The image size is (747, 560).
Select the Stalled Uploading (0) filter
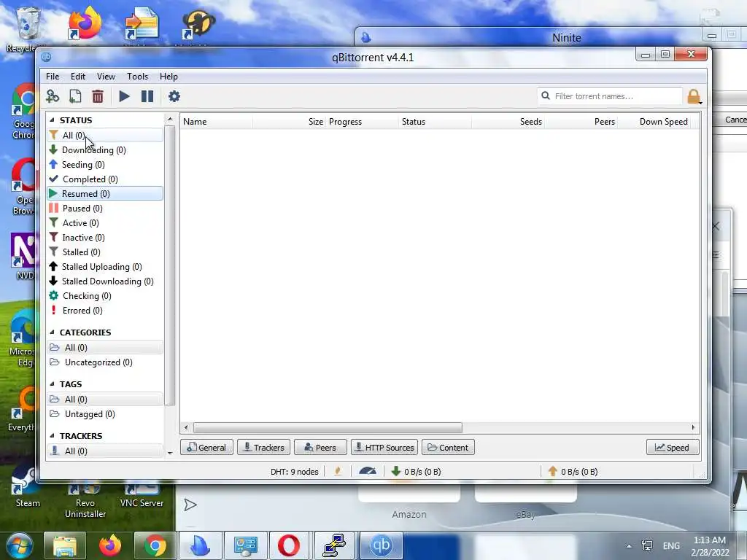(105, 267)
